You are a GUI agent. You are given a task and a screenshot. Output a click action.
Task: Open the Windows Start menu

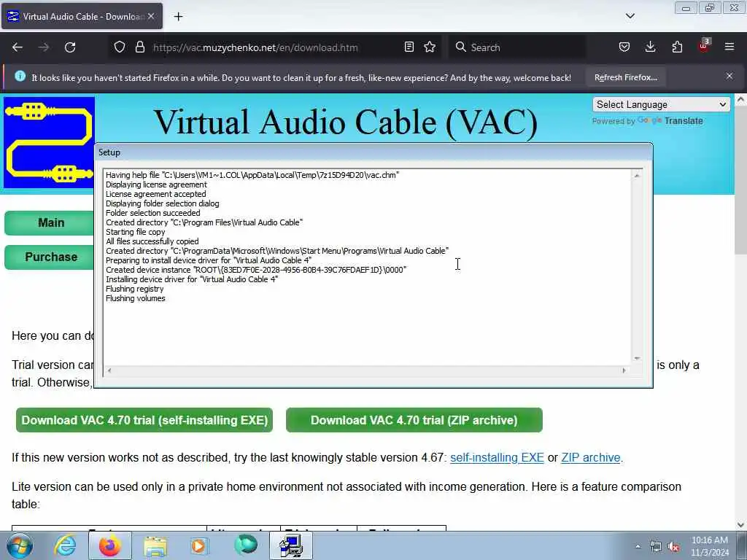pyautogui.click(x=19, y=545)
